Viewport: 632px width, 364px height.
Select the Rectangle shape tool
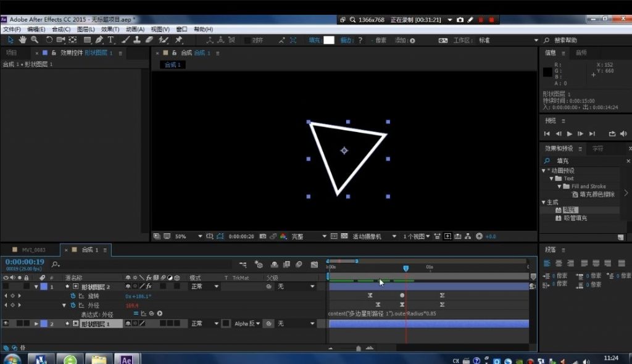(x=87, y=40)
